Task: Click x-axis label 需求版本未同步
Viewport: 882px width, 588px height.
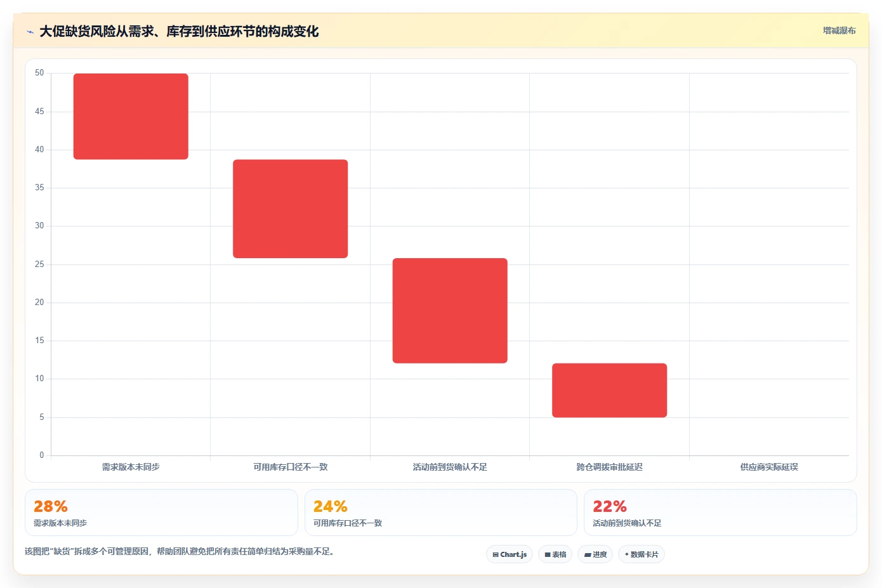Action: click(x=131, y=467)
